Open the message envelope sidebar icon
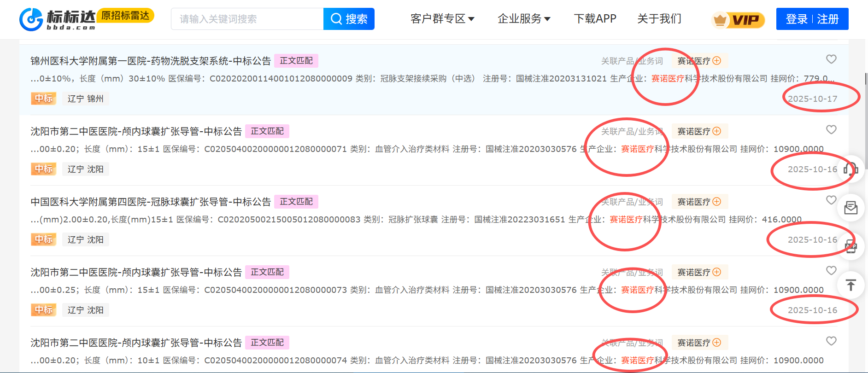The height and width of the screenshot is (373, 868). 850,208
